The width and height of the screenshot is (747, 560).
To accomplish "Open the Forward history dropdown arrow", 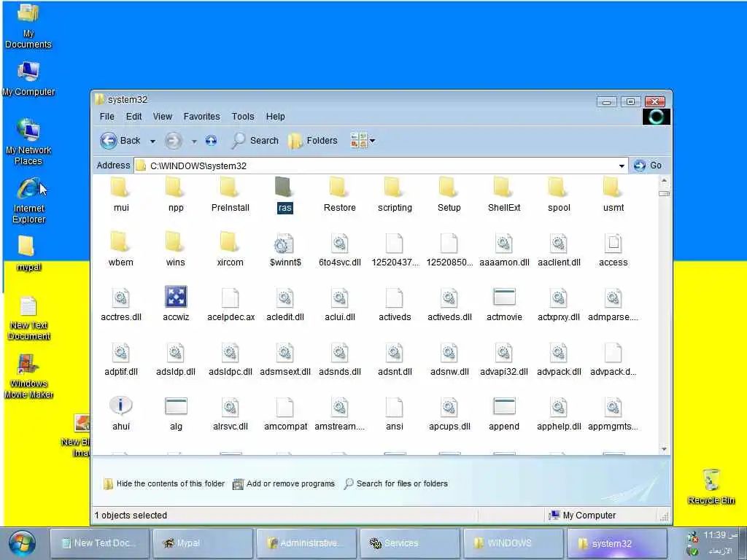I will pos(194,141).
